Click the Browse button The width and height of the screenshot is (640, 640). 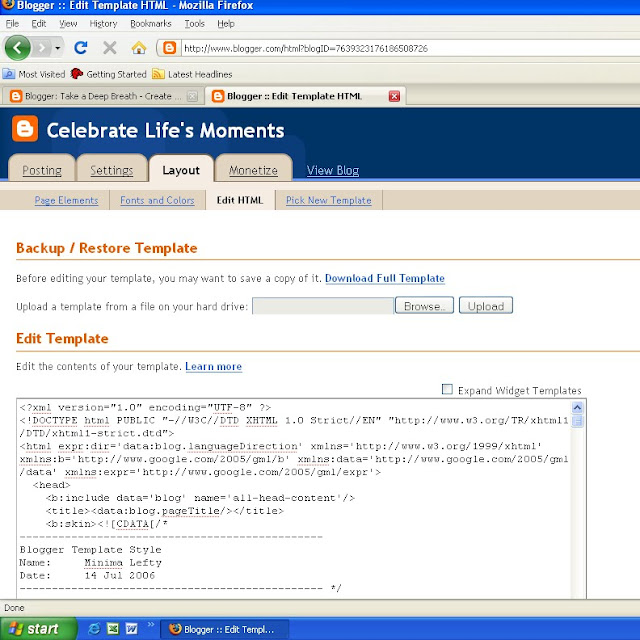point(424,305)
